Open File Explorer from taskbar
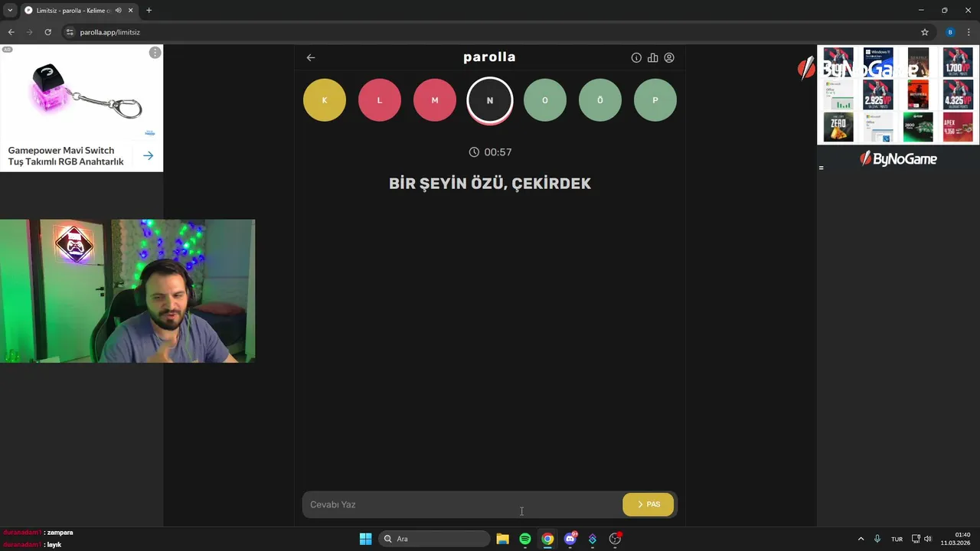 tap(502, 539)
